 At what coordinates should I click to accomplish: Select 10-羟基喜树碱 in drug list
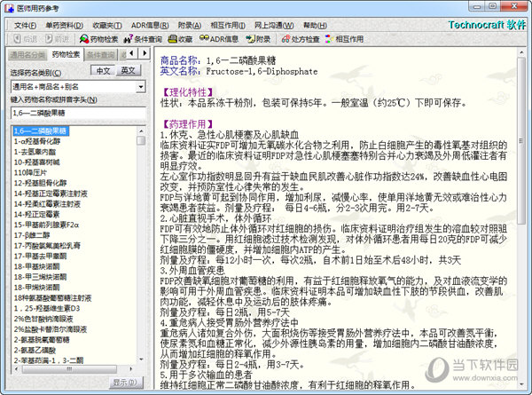[x=37, y=163]
